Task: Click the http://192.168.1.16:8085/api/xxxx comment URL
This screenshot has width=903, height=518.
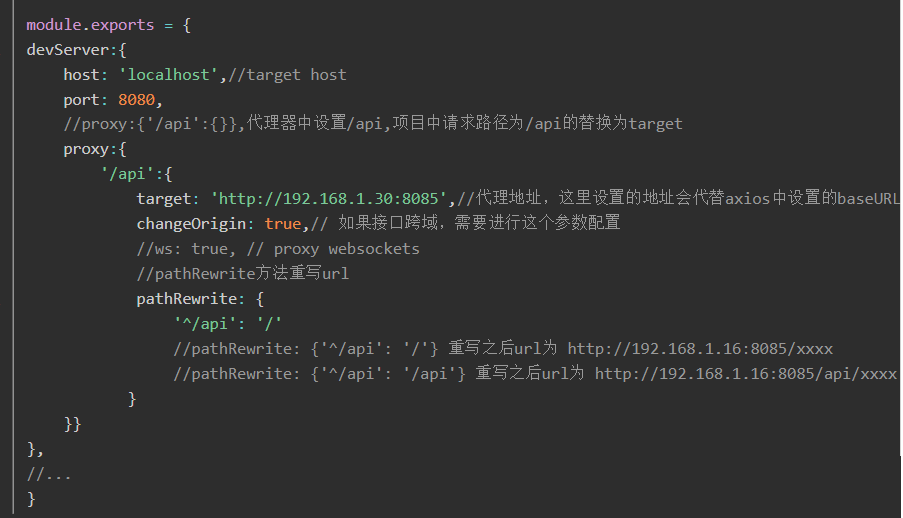Action: (x=746, y=374)
